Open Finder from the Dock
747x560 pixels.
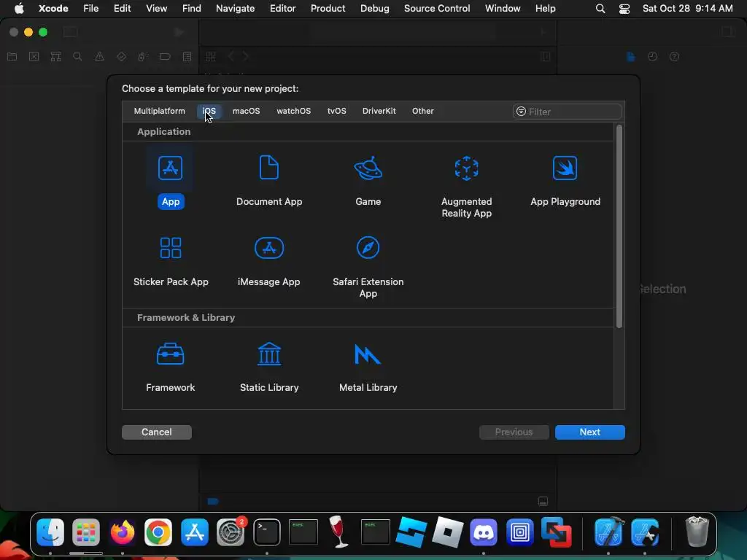(x=50, y=532)
